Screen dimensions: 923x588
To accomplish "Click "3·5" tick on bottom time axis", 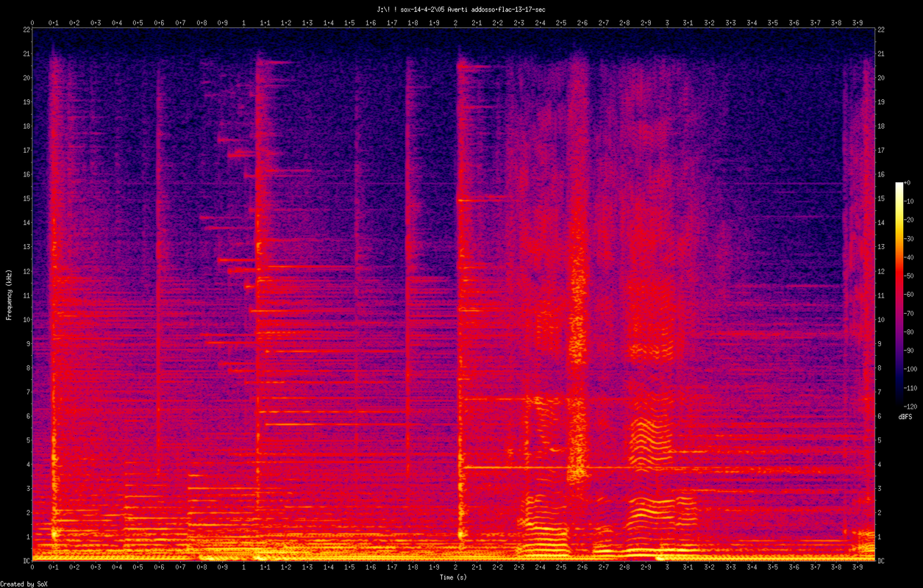I will 772,568.
